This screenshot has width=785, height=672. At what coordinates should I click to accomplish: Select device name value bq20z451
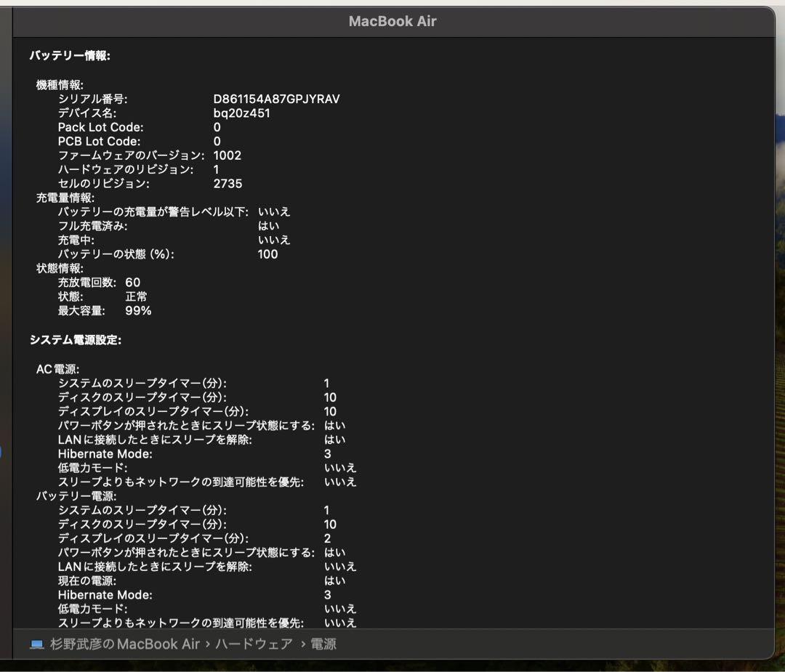242,113
